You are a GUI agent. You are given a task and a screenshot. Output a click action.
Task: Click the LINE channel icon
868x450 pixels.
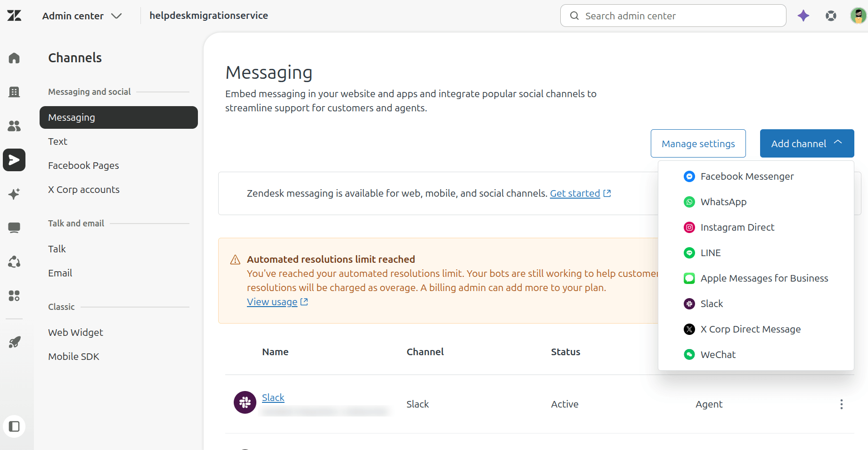click(x=689, y=253)
